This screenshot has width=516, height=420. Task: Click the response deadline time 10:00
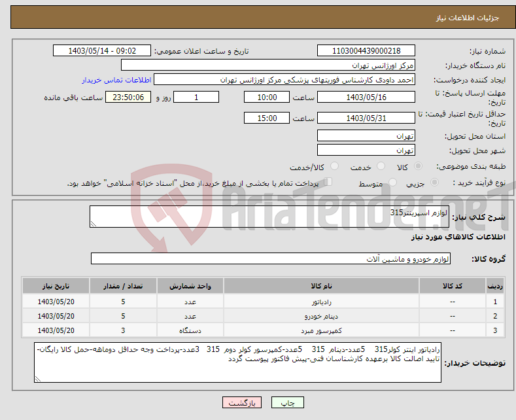[267, 97]
